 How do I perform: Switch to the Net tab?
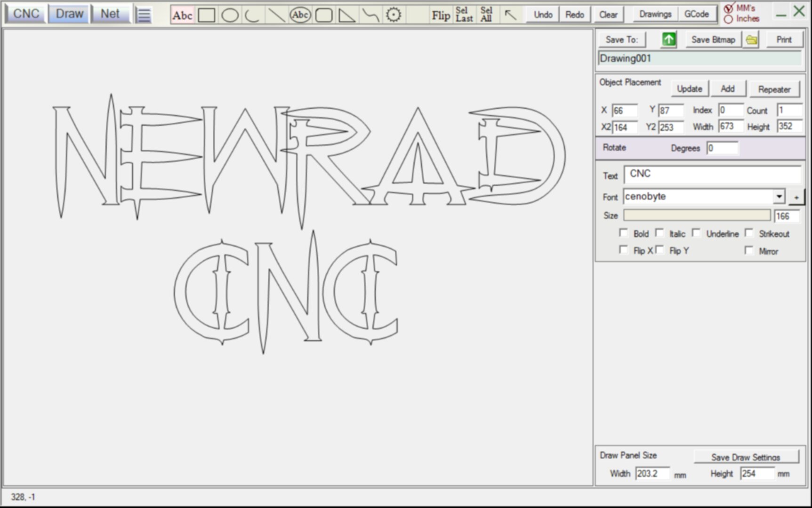[110, 14]
